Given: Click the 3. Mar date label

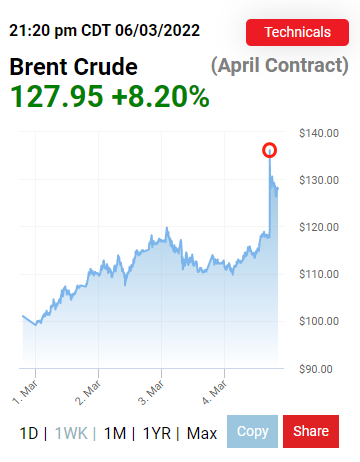Looking at the screenshot, I should click(151, 393).
